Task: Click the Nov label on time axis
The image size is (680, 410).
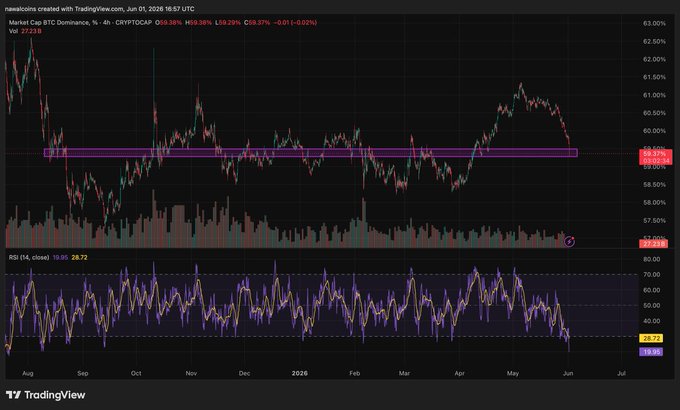Action: click(191, 374)
